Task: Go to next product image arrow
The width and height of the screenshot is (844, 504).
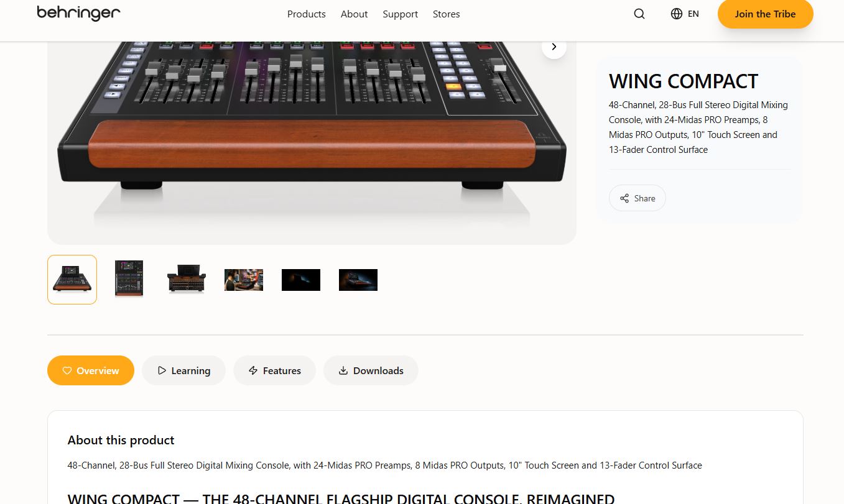Action: tap(554, 47)
